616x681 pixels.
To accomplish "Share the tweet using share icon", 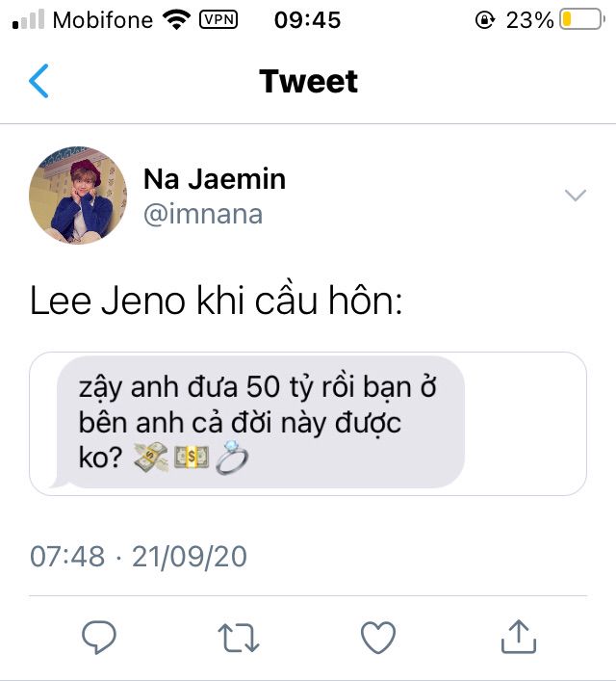I will pos(518,637).
